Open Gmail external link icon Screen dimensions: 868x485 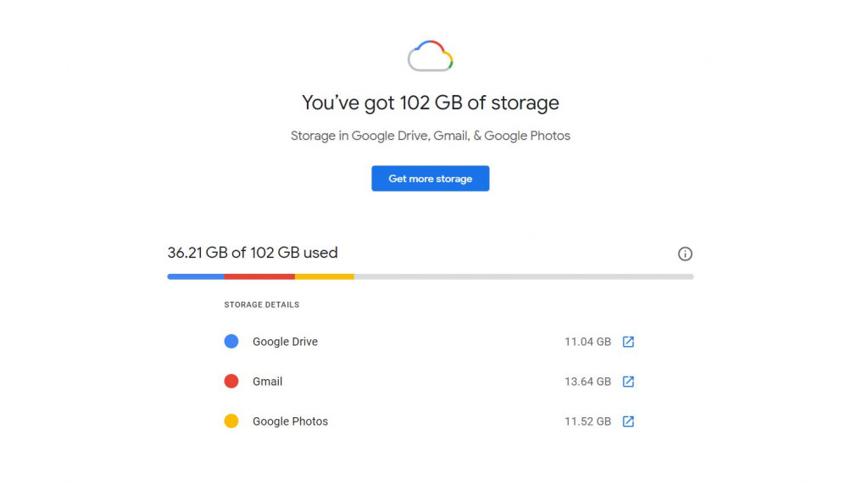pyautogui.click(x=628, y=382)
